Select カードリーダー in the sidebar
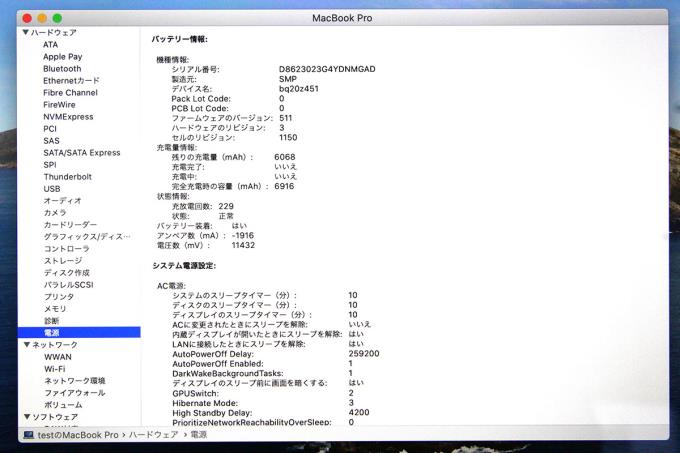The width and height of the screenshot is (680, 453). tap(70, 225)
